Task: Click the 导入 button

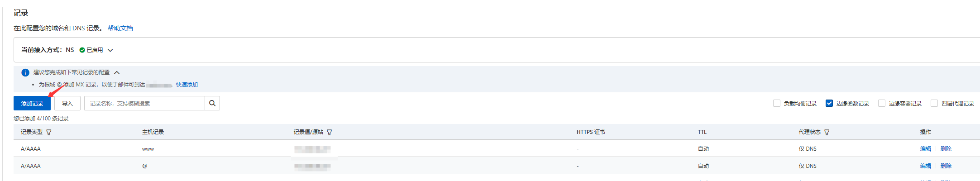Action: [67, 103]
